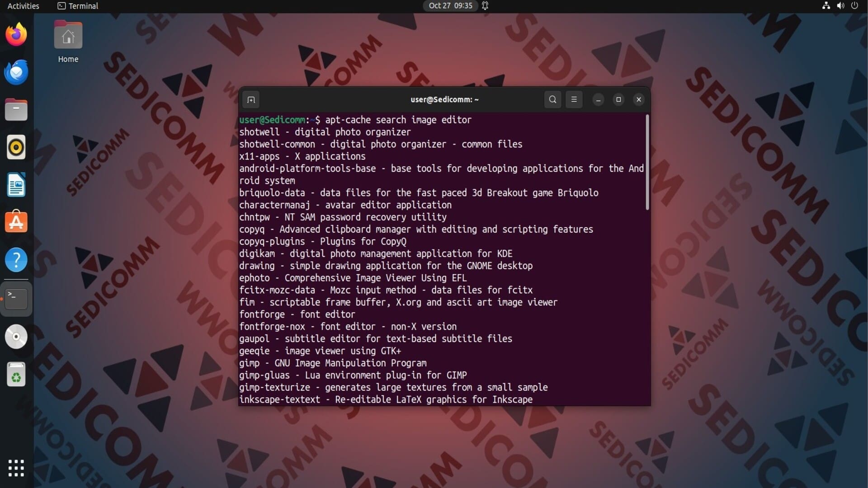Open the Trash from dock
The image size is (868, 488).
16,374
